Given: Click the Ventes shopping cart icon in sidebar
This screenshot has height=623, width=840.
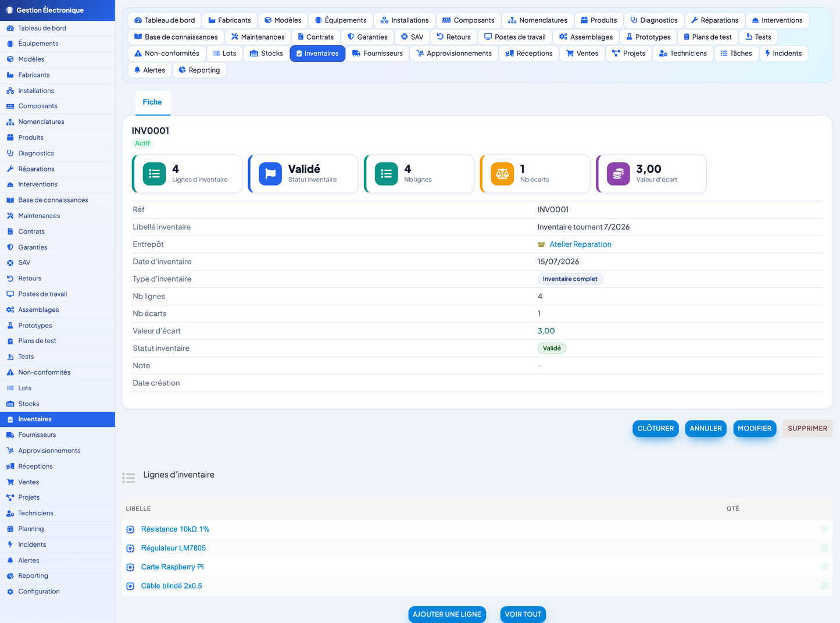Looking at the screenshot, I should (x=10, y=482).
